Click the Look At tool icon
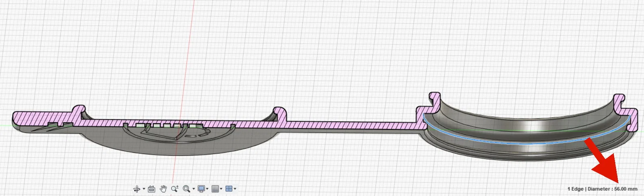644x196 pixels. [x=152, y=189]
